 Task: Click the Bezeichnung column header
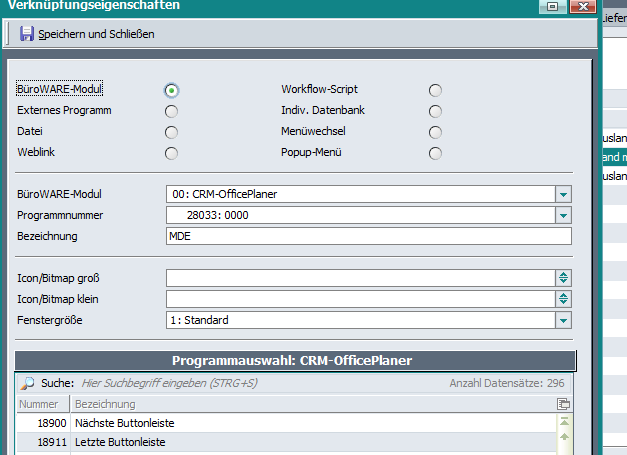[105, 404]
